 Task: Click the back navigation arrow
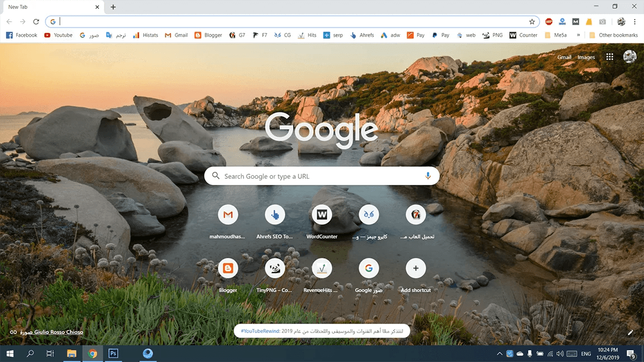9,21
